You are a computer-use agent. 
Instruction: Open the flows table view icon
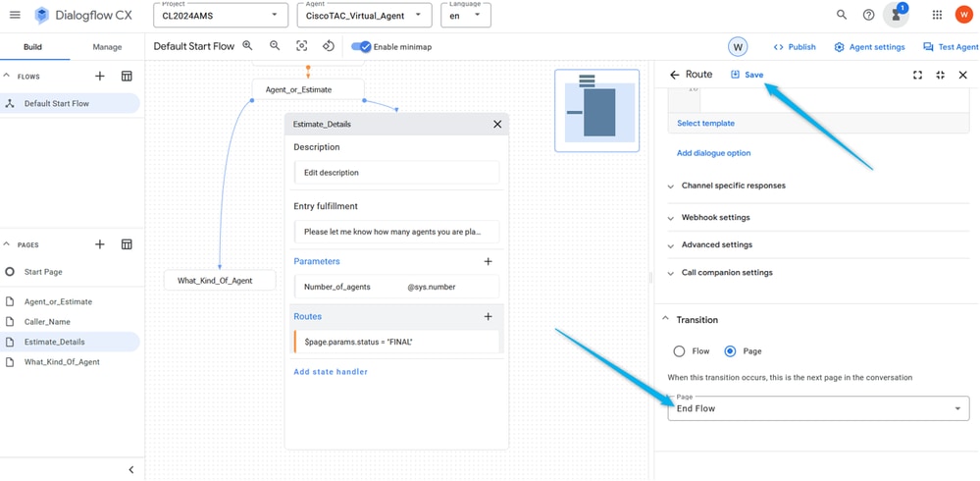click(x=127, y=77)
